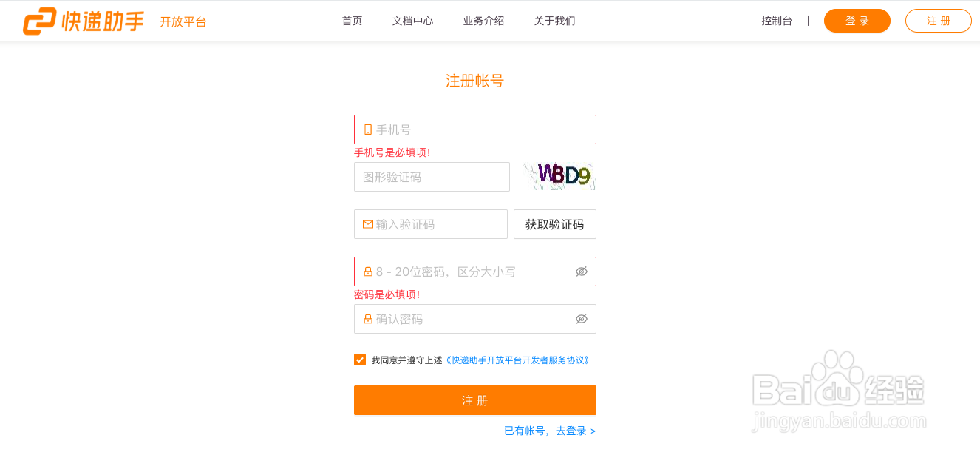
Task: Click the orange 登录 button
Action: click(x=857, y=21)
